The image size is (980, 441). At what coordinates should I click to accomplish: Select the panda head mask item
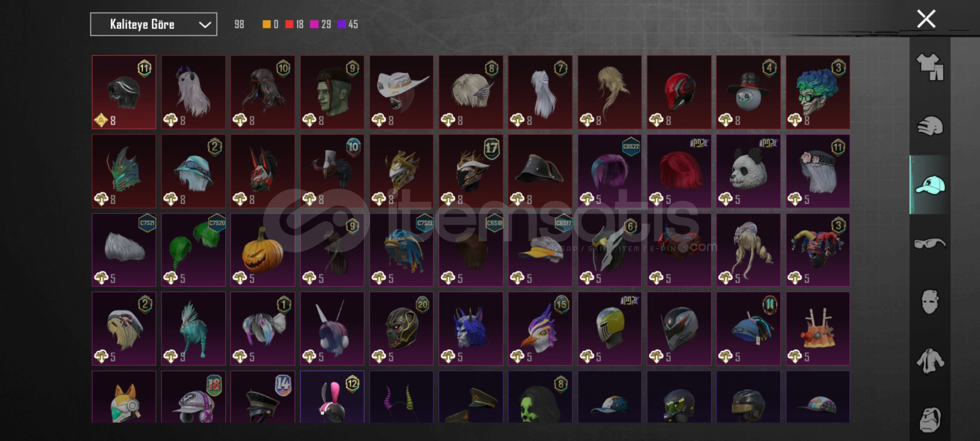click(748, 171)
